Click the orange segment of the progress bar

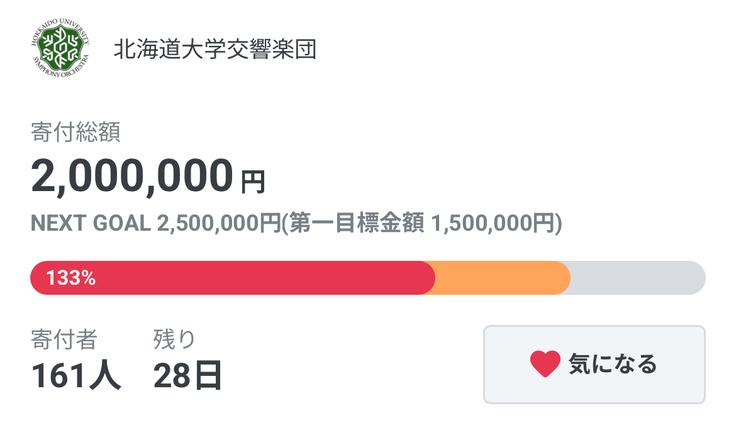point(503,278)
